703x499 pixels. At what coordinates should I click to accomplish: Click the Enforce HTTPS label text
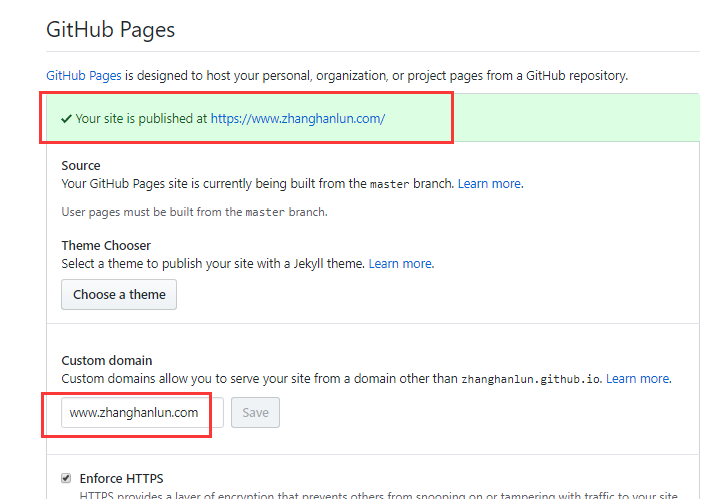click(121, 478)
